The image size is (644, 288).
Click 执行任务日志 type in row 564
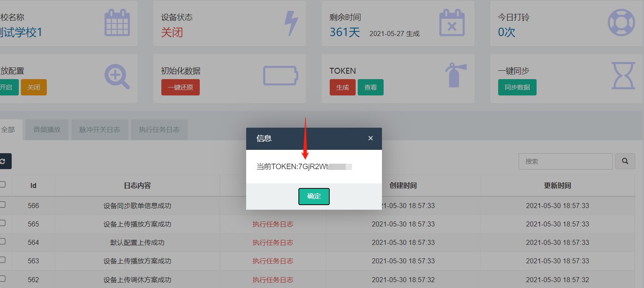273,243
